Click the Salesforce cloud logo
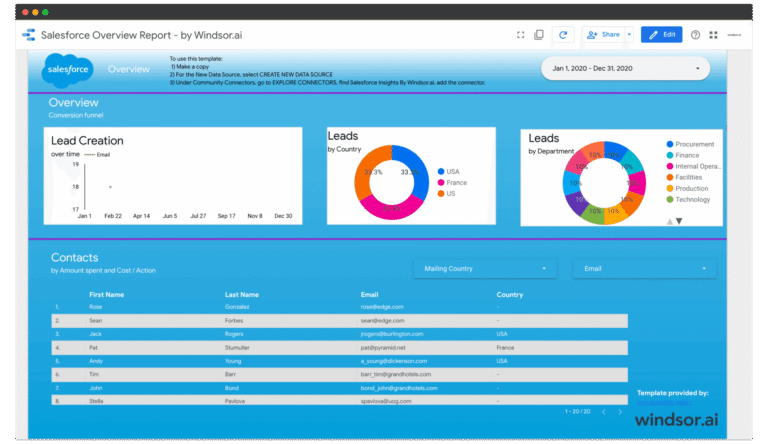Screen dimensions: 768x444 click(68, 70)
